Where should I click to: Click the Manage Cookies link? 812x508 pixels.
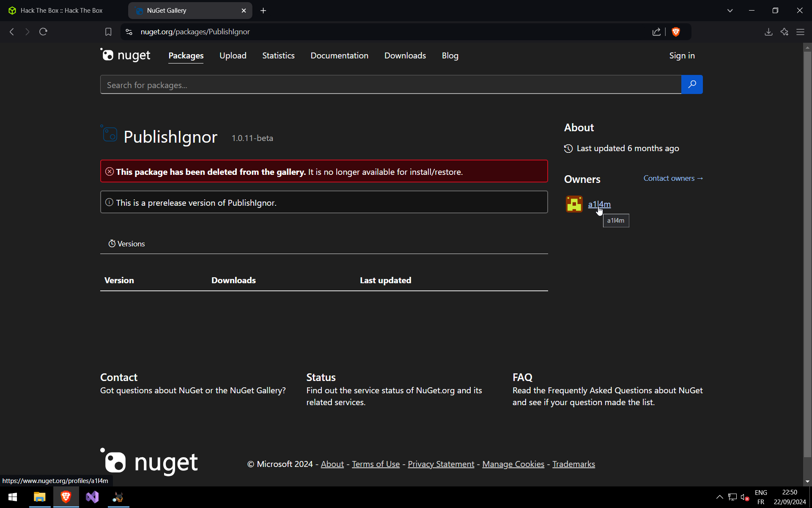pyautogui.click(x=513, y=464)
